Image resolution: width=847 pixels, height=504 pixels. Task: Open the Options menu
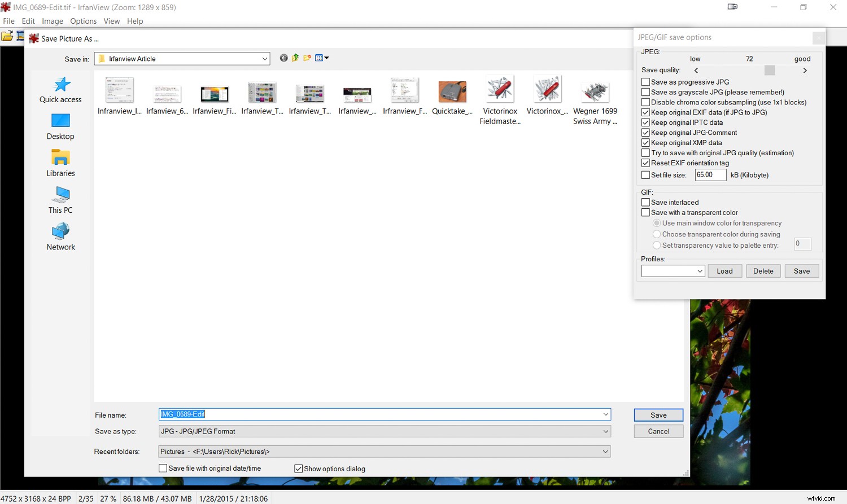[x=83, y=21]
